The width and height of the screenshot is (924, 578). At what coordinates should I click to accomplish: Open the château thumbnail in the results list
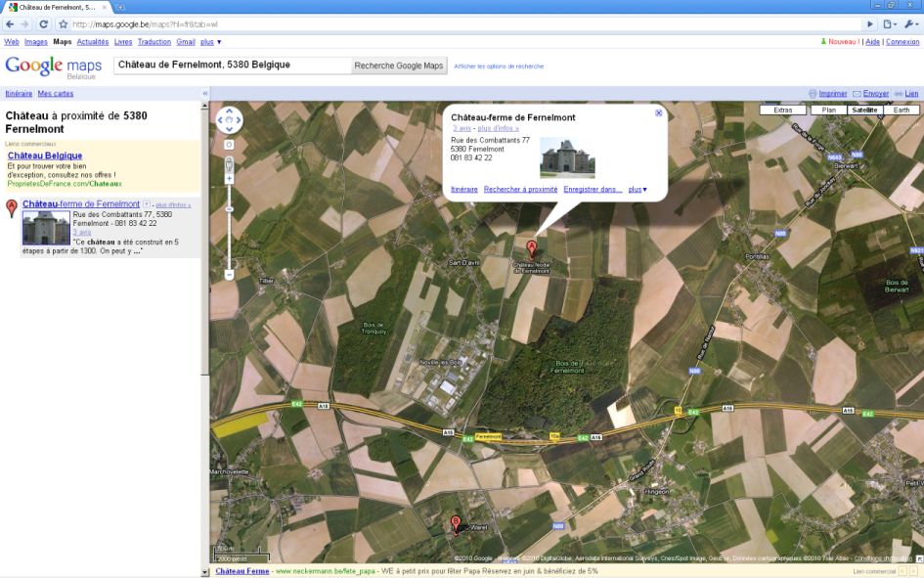[x=46, y=228]
